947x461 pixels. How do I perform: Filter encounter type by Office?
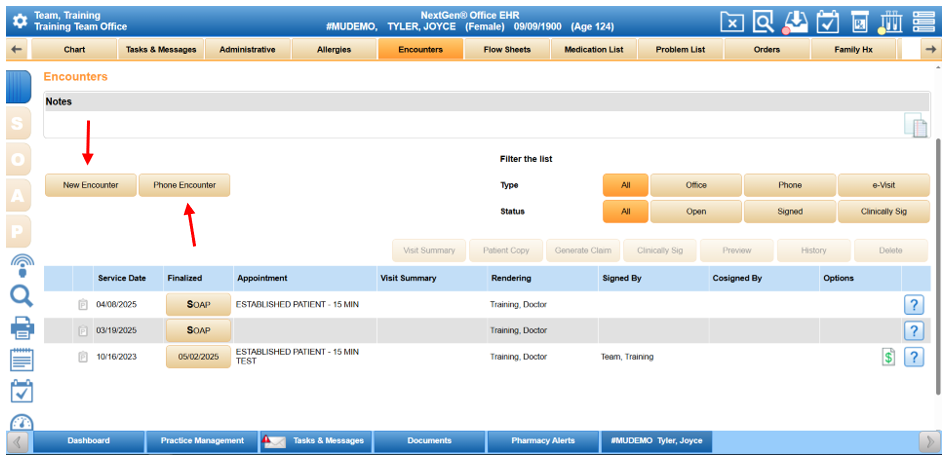coord(696,185)
